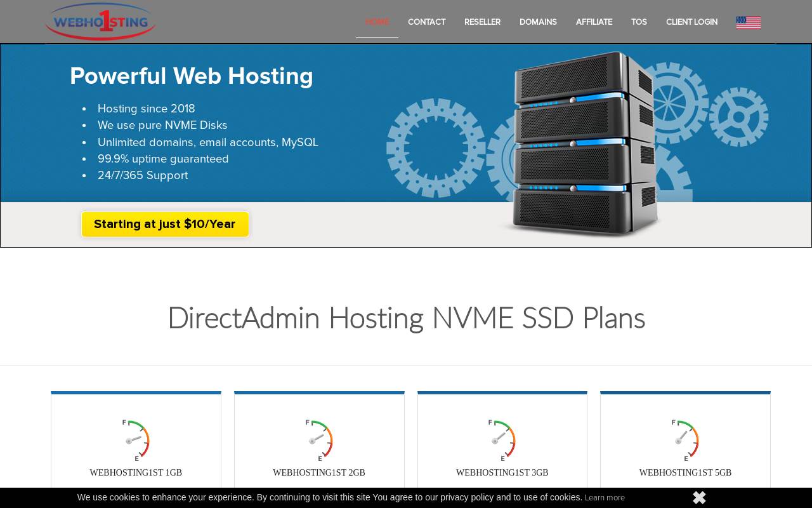Open the Reseller menu item
This screenshot has width=812, height=508.
coord(482,22)
